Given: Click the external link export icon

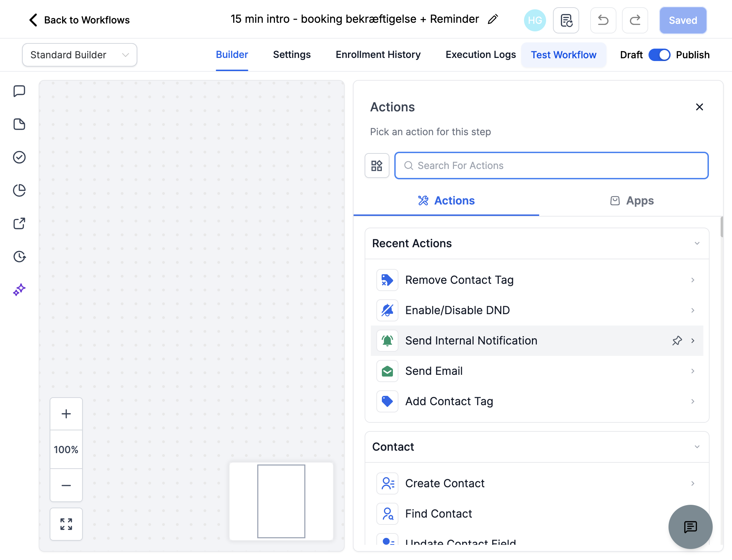Looking at the screenshot, I should 19,223.
